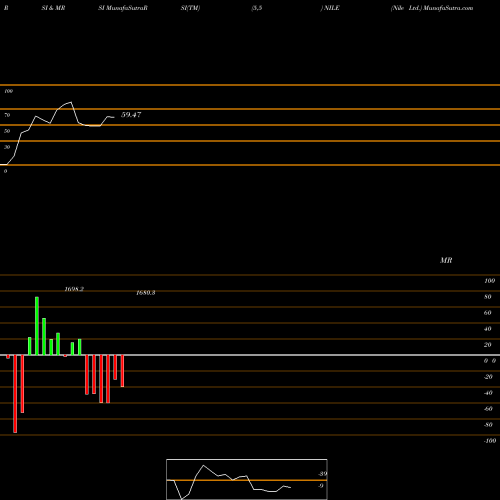
Task: Click the mini chart thumbnail at the bottom
Action: 247,479
